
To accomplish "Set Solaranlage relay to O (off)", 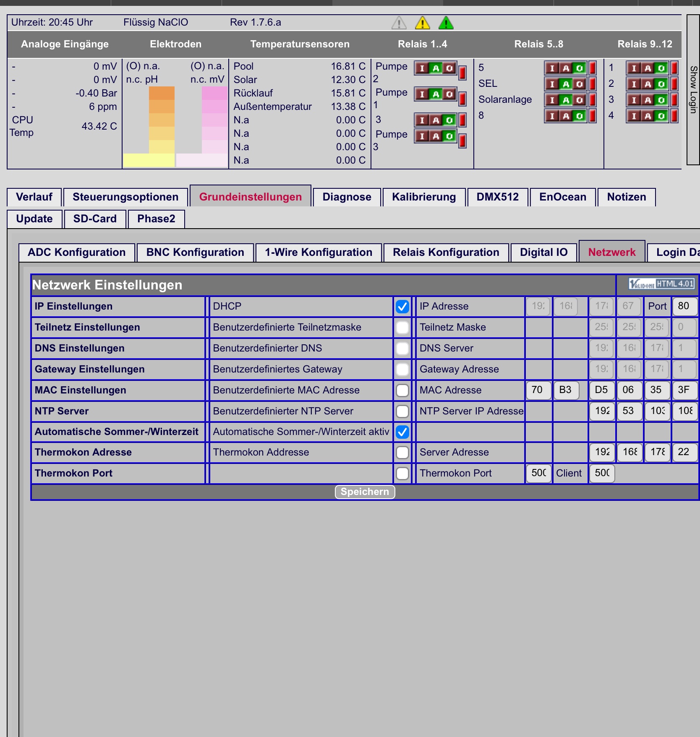I will pos(580,100).
